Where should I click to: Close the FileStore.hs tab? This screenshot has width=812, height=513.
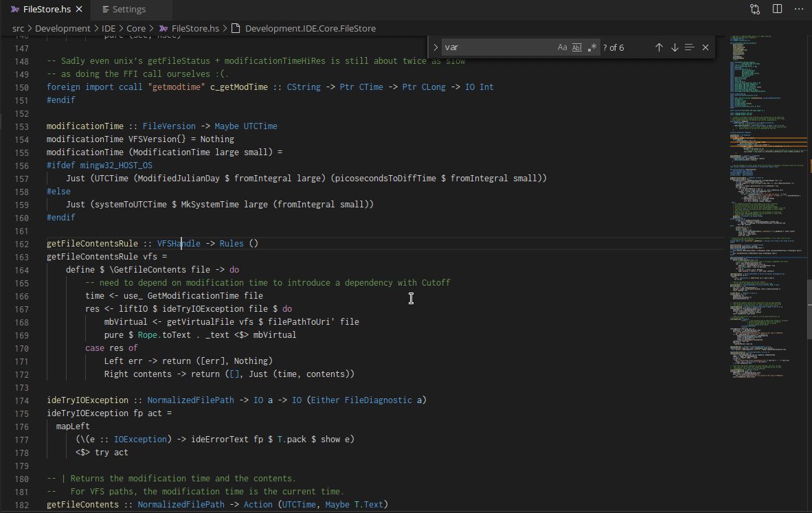[79, 10]
